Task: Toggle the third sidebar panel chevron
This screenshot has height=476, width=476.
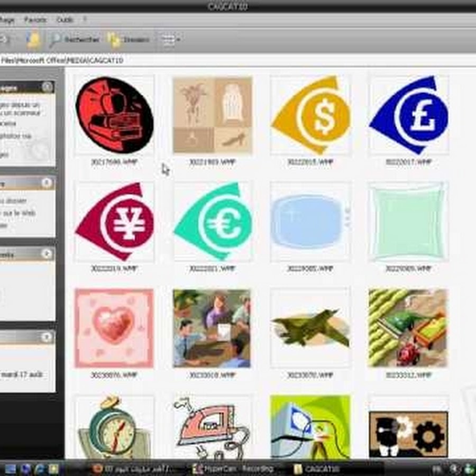Action: click(x=47, y=254)
